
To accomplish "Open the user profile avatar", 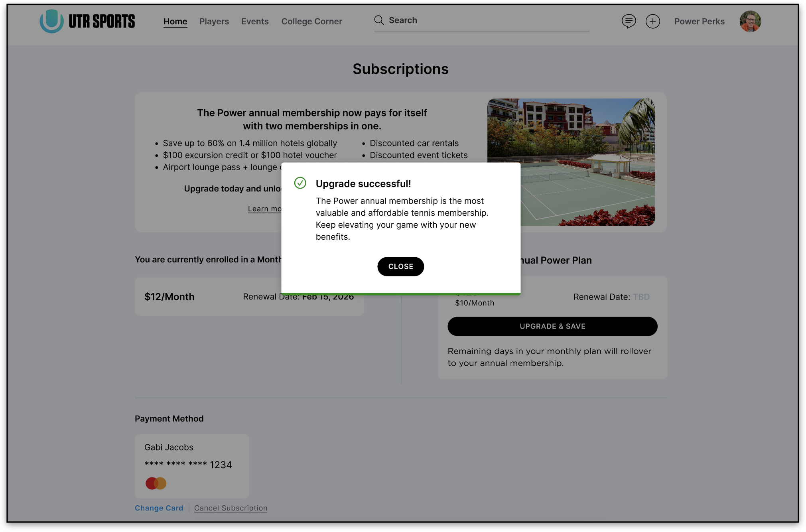I will 750,21.
